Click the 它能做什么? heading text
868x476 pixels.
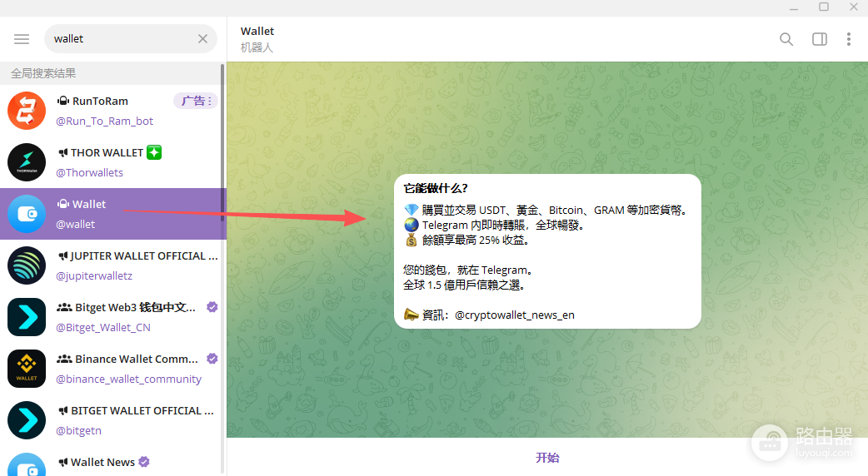pyautogui.click(x=436, y=189)
